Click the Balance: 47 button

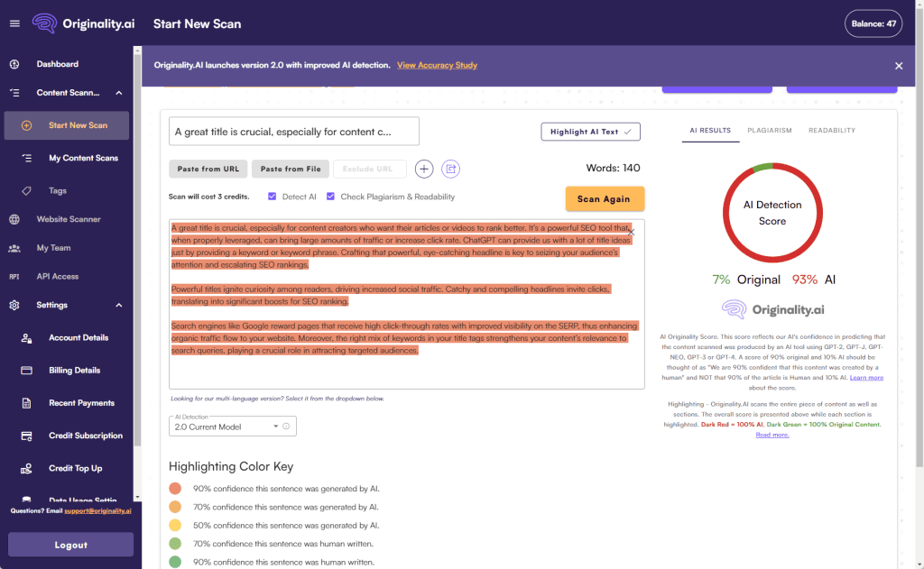[x=873, y=23]
